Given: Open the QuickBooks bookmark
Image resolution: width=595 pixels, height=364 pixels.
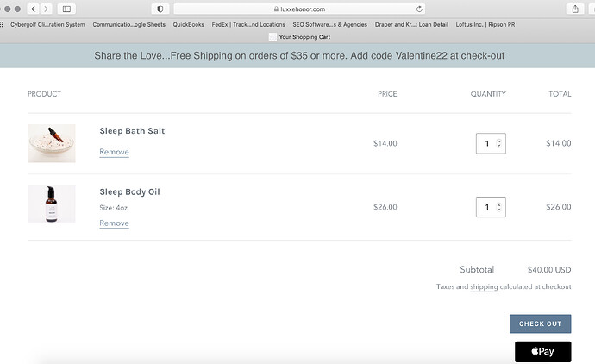Looking at the screenshot, I should point(189,24).
